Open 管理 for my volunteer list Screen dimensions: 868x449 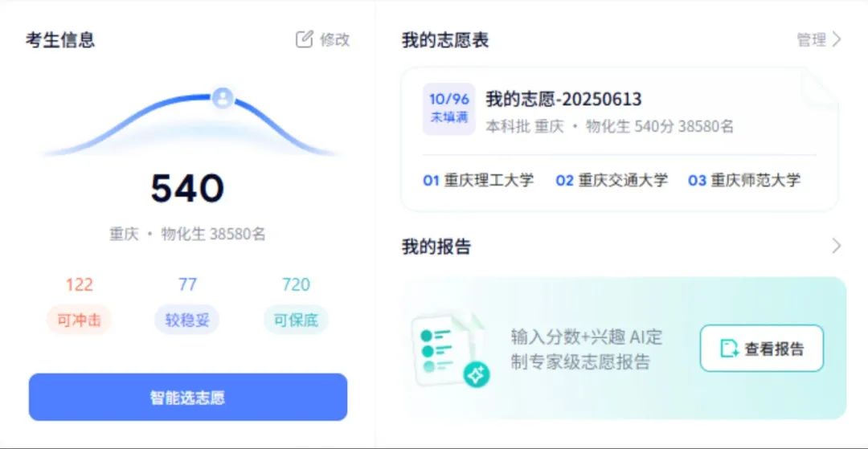tap(812, 40)
